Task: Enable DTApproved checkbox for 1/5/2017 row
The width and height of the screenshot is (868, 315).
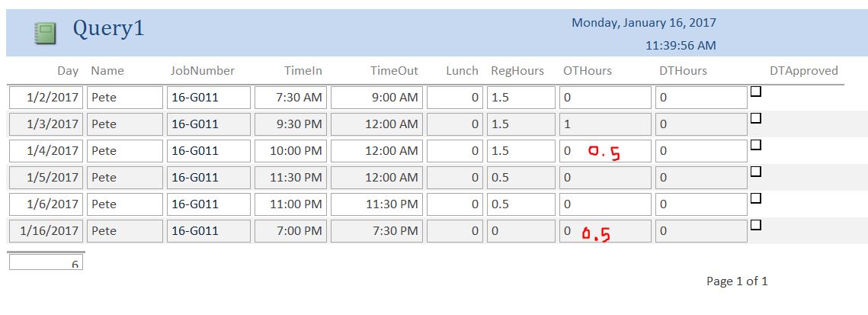Action: 756,172
